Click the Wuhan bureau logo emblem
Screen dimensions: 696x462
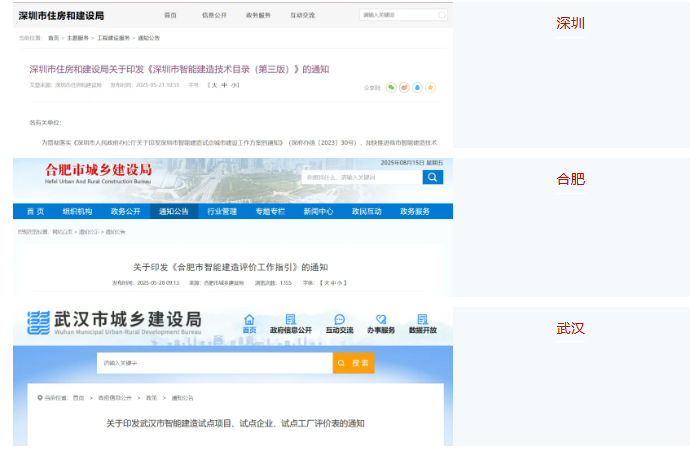pyautogui.click(x=38, y=323)
